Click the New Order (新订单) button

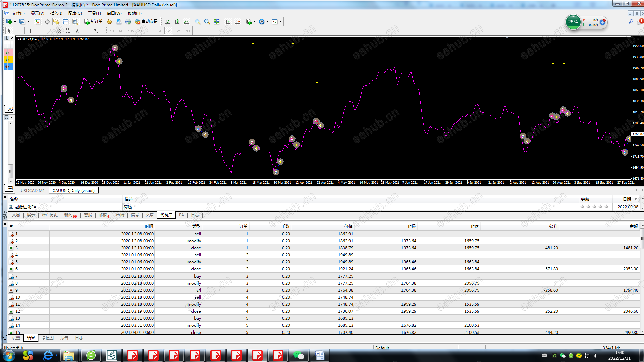(93, 22)
